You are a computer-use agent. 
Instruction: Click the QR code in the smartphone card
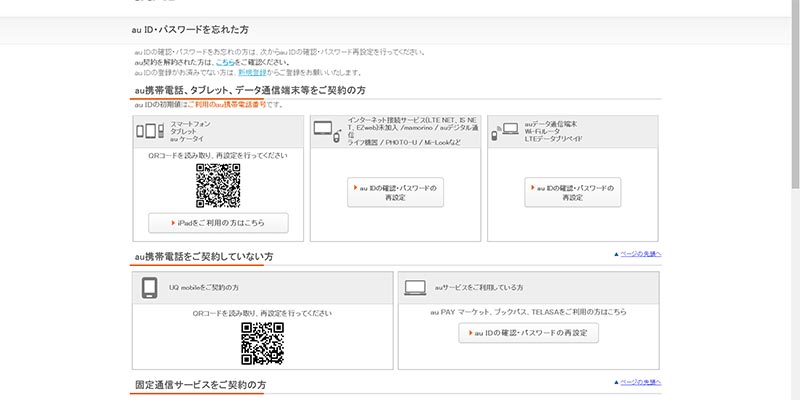pos(218,185)
